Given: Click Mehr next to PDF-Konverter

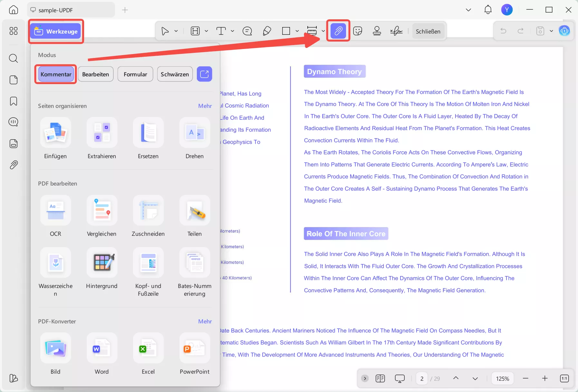Looking at the screenshot, I should pos(205,321).
